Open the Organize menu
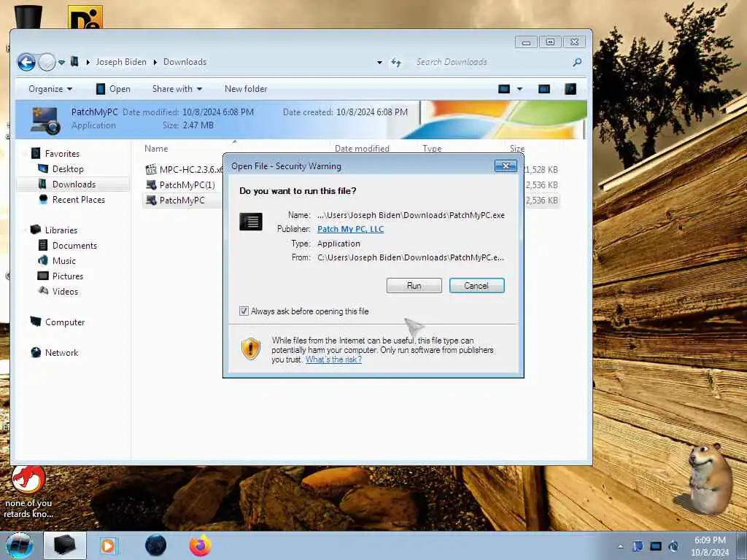Screen dimensions: 747x560 click(x=50, y=89)
